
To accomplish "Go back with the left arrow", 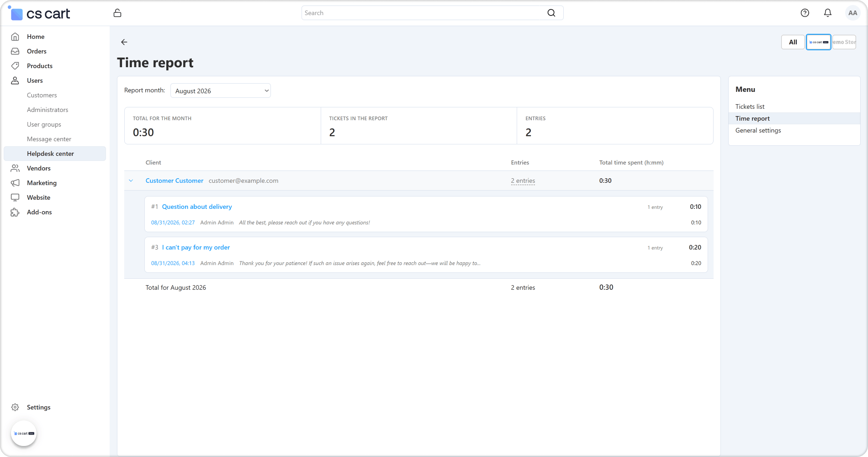I will [124, 42].
